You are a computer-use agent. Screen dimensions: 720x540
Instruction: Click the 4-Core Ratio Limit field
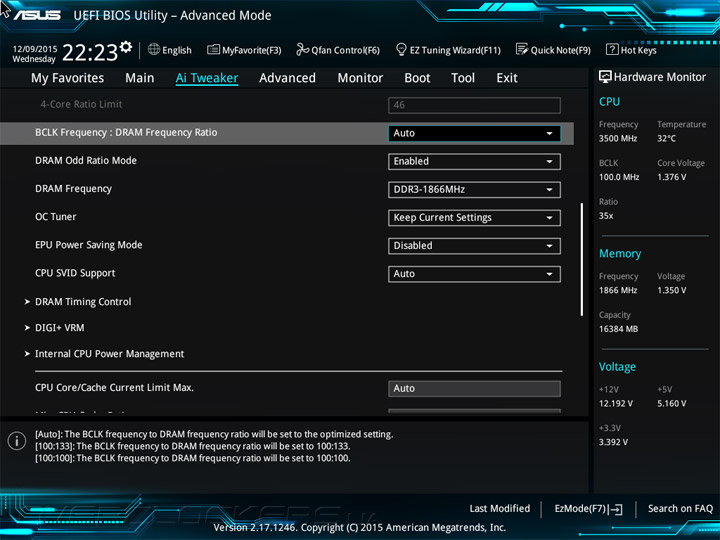coord(474,105)
